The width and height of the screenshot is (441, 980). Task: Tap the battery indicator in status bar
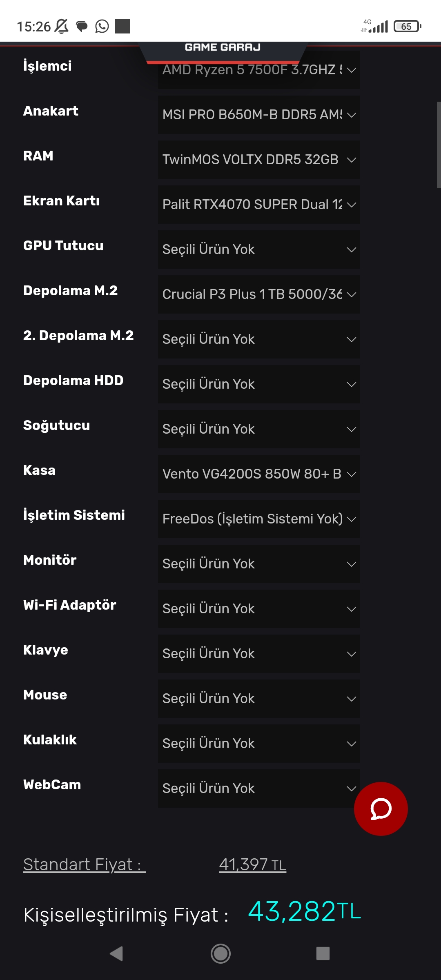coord(407,27)
